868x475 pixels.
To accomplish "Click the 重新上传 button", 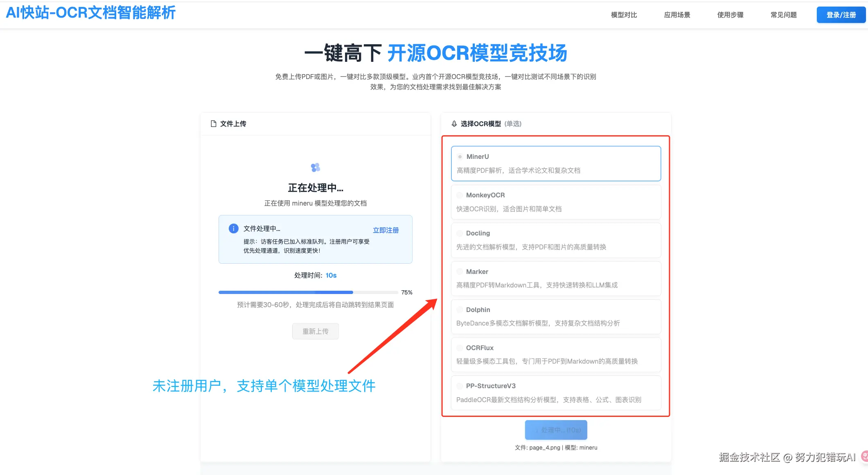I will [315, 331].
